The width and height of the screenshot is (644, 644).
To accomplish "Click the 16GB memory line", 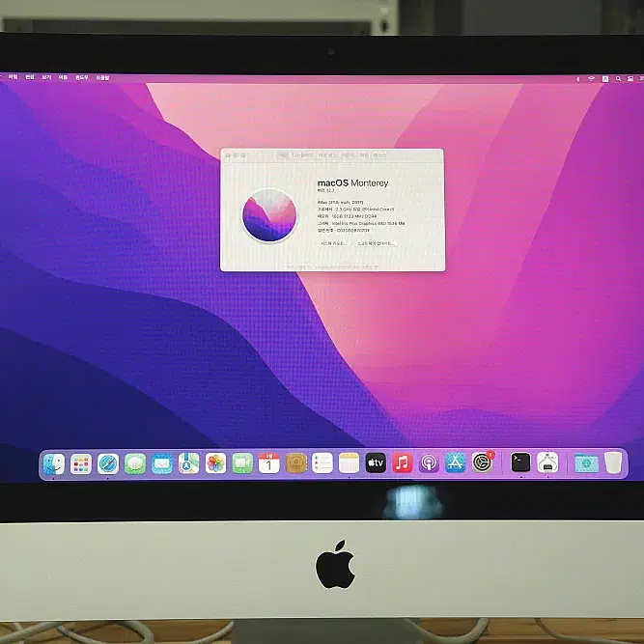I will click(347, 216).
